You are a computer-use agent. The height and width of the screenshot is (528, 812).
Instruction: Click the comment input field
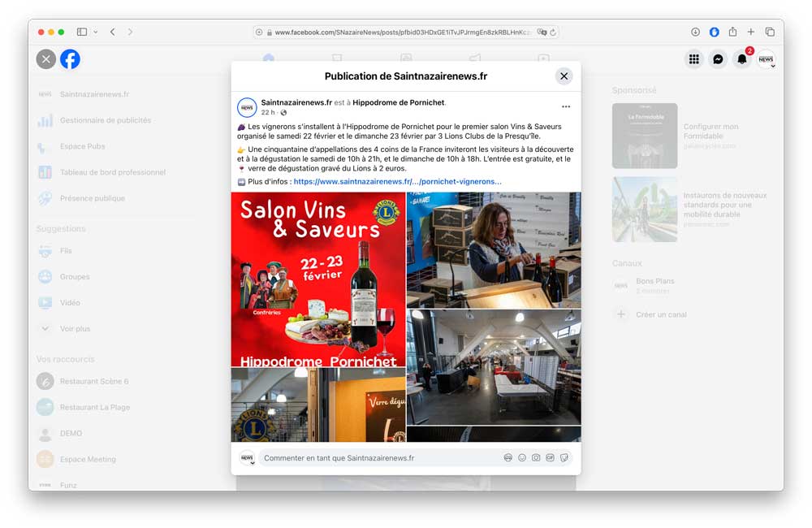pyautogui.click(x=374, y=457)
